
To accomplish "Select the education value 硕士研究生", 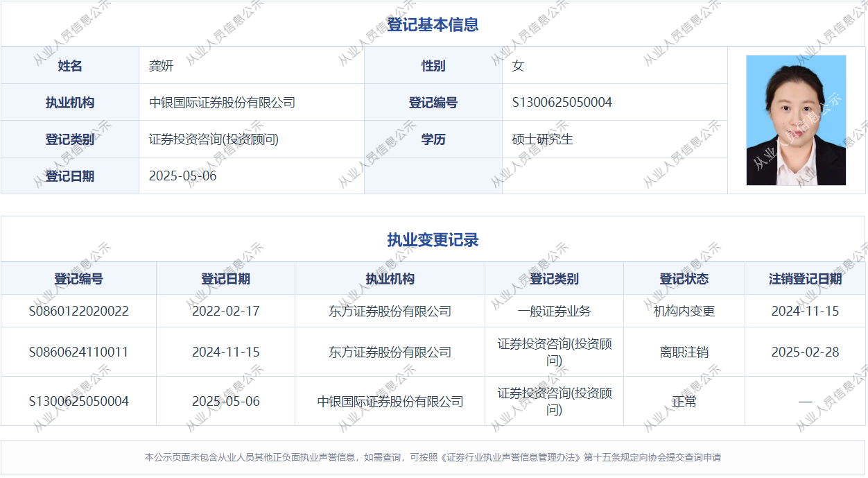I will pos(543,139).
